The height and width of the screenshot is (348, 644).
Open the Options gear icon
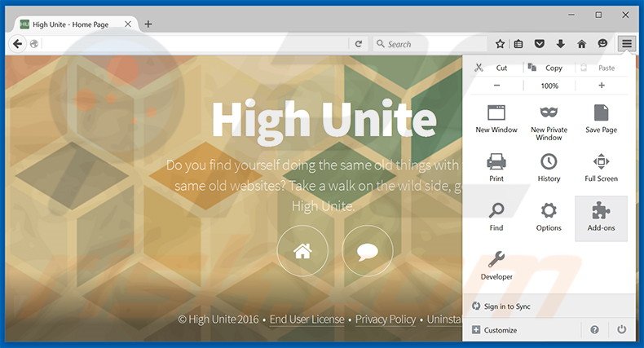pyautogui.click(x=549, y=211)
